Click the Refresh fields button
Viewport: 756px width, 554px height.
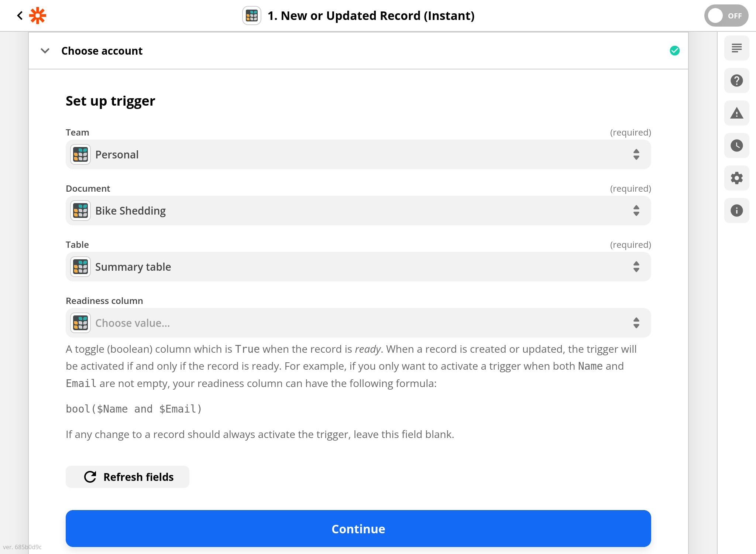pos(128,476)
